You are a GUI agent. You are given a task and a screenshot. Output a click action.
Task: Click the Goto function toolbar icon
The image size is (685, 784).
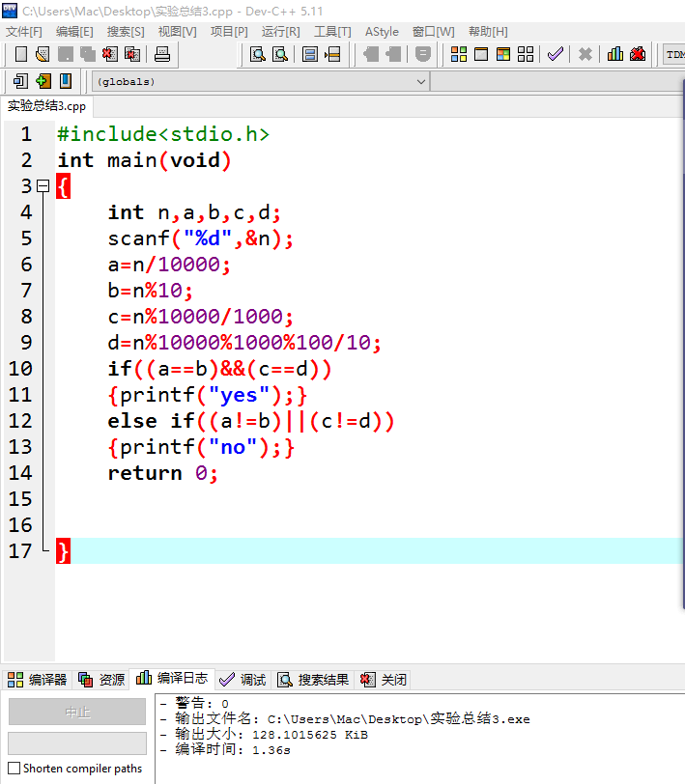pyautogui.click(x=310, y=54)
